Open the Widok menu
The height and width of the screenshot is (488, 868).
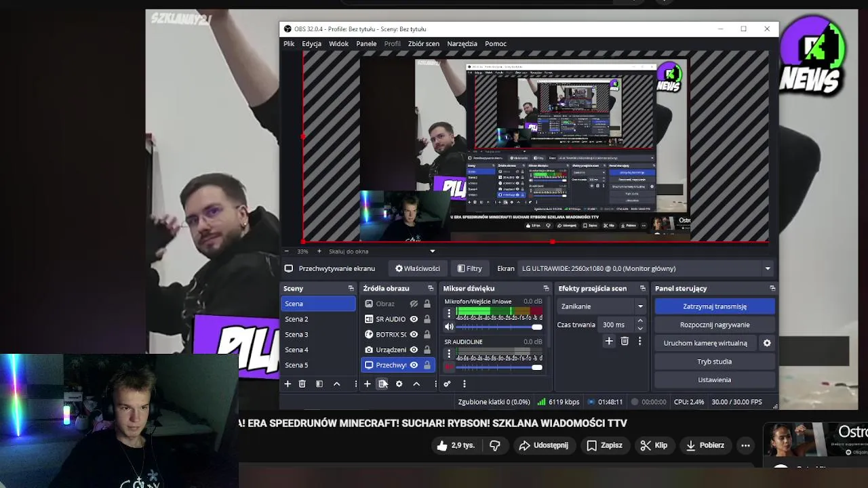tap(338, 43)
